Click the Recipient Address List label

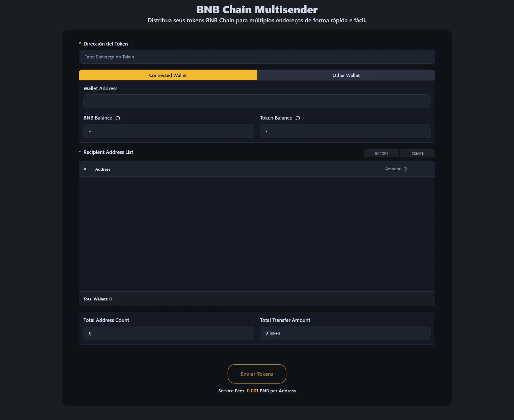click(108, 152)
